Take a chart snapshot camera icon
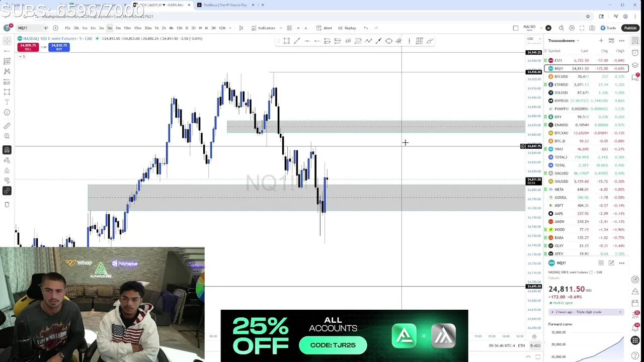 pos(592,28)
